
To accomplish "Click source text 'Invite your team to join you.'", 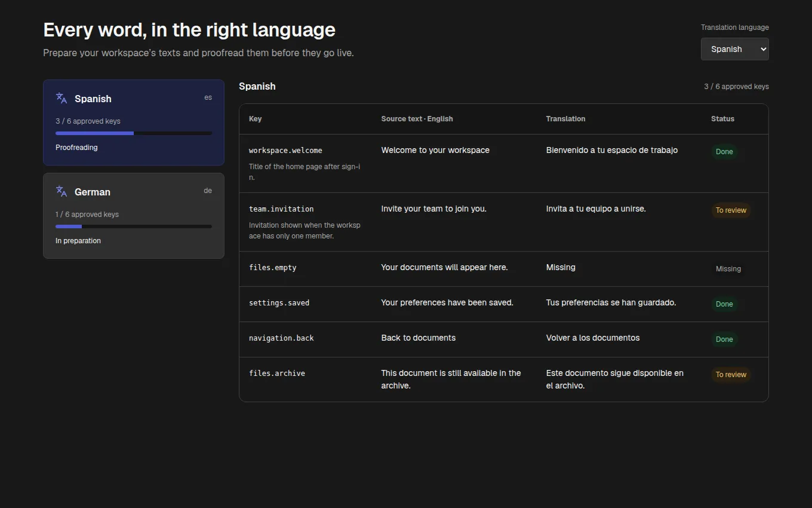I will (x=434, y=209).
